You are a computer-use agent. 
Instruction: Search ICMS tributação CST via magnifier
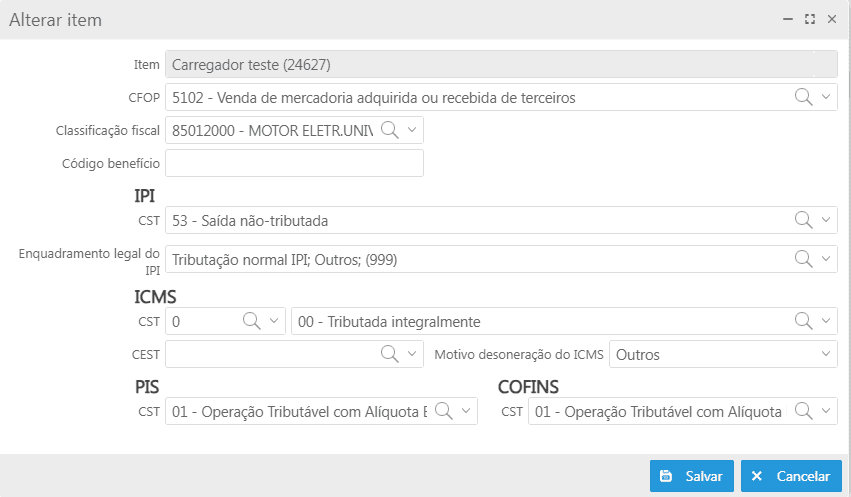pos(803,321)
